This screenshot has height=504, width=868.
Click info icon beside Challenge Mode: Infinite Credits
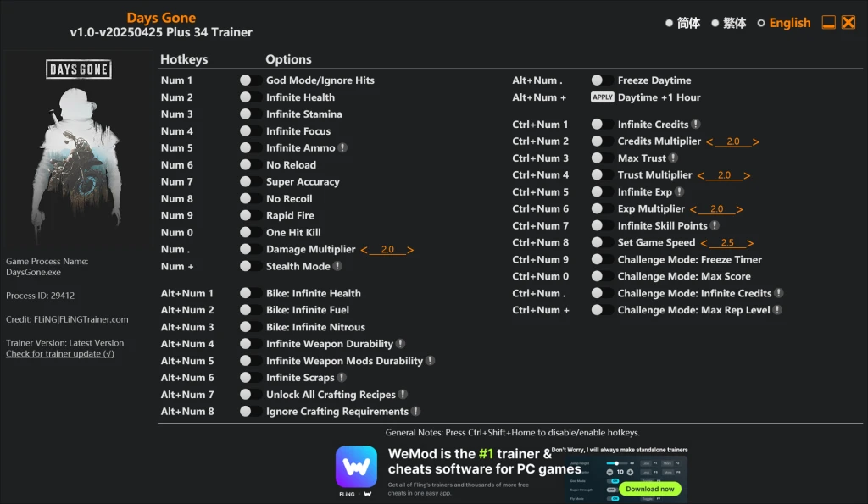click(779, 293)
